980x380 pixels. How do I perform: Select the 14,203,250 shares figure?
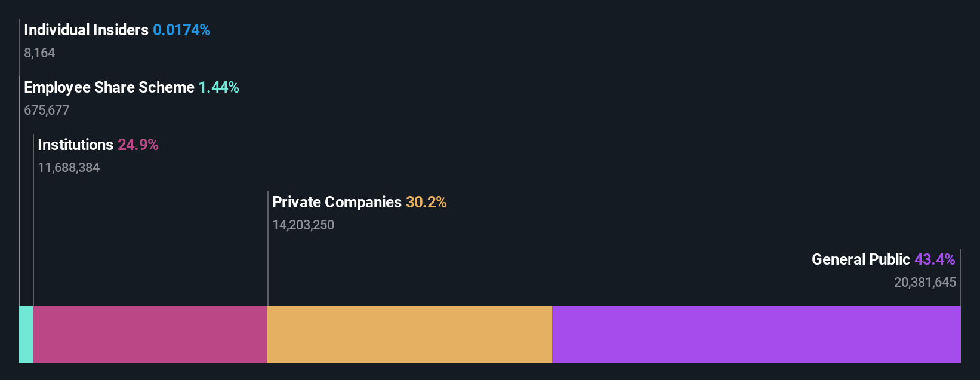click(x=303, y=225)
